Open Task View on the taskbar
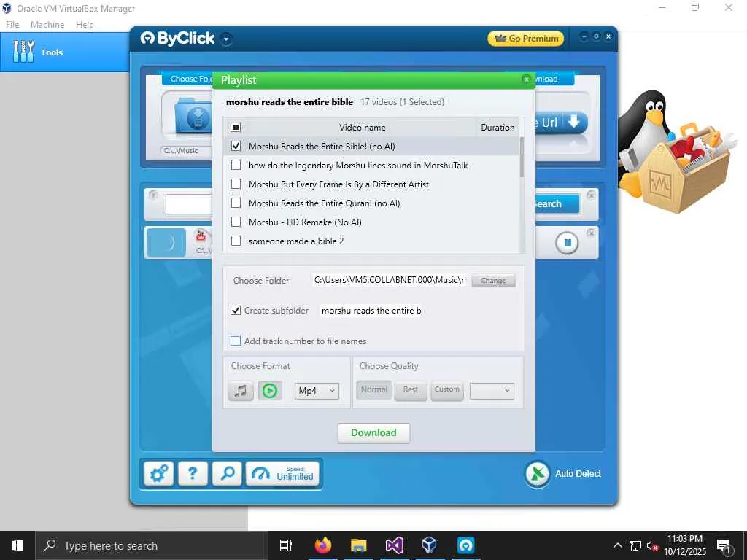 click(286, 545)
